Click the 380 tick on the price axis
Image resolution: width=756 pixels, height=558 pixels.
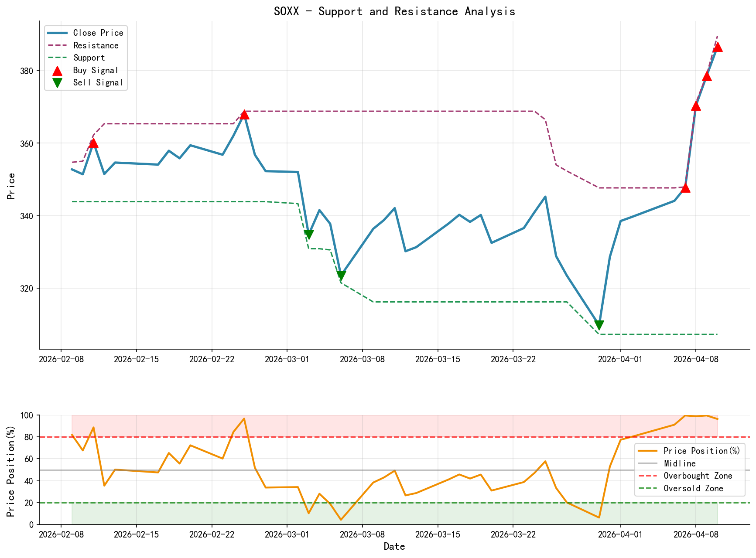[x=27, y=71]
